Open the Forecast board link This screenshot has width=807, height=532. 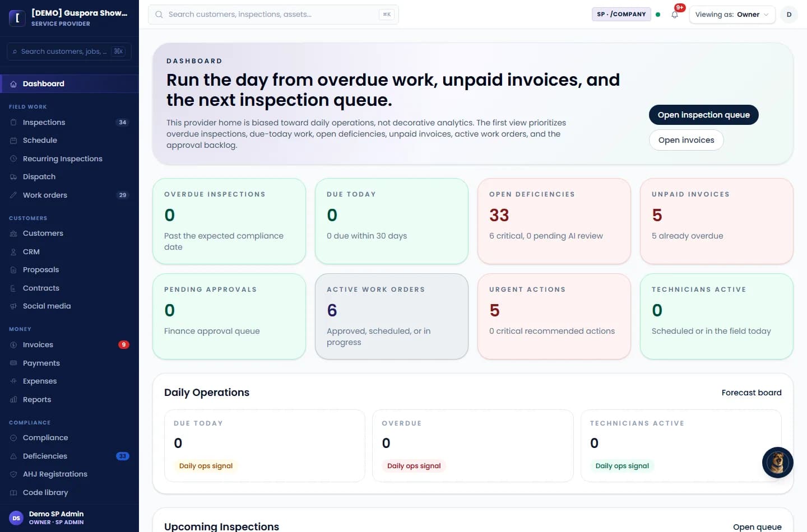tap(752, 393)
